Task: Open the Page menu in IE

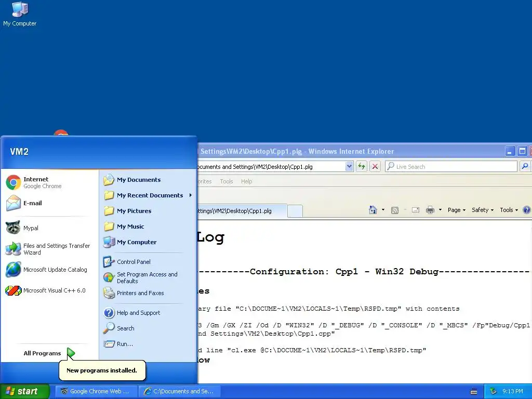Action: (x=456, y=210)
